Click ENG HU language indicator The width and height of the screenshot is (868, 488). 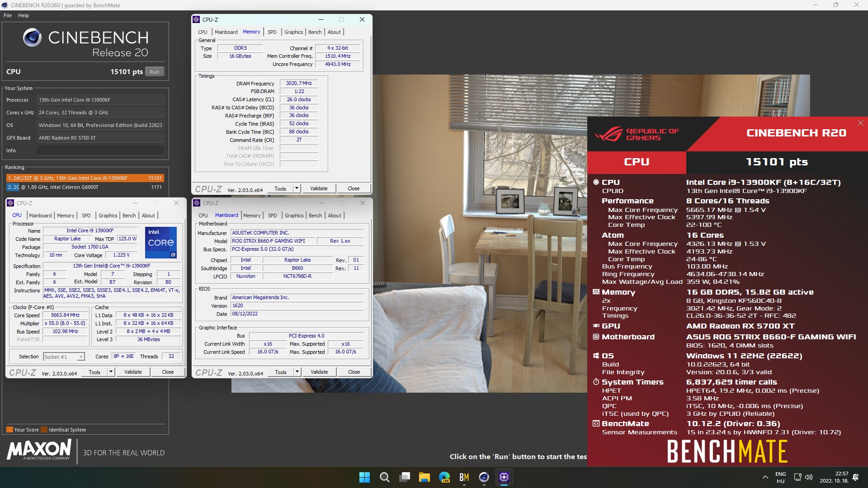coord(781,477)
